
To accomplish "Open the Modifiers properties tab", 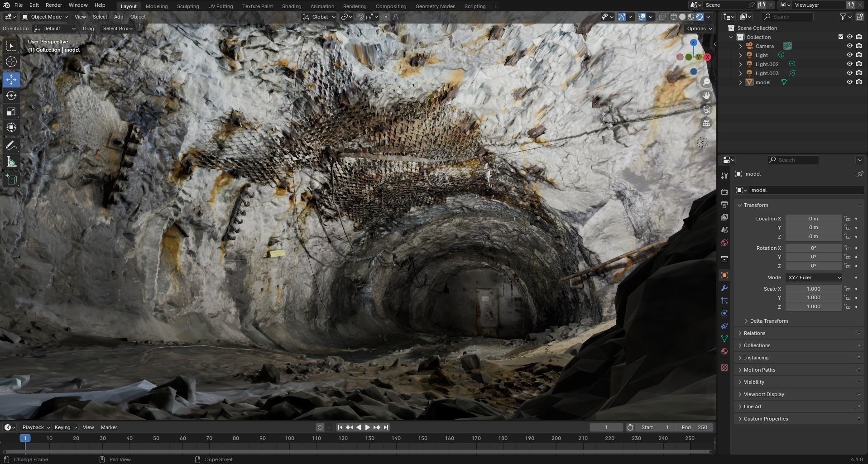I will [x=724, y=288].
